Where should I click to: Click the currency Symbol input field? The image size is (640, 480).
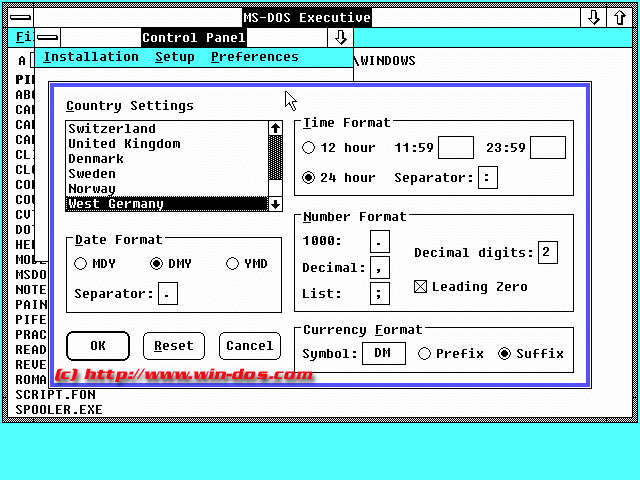382,354
